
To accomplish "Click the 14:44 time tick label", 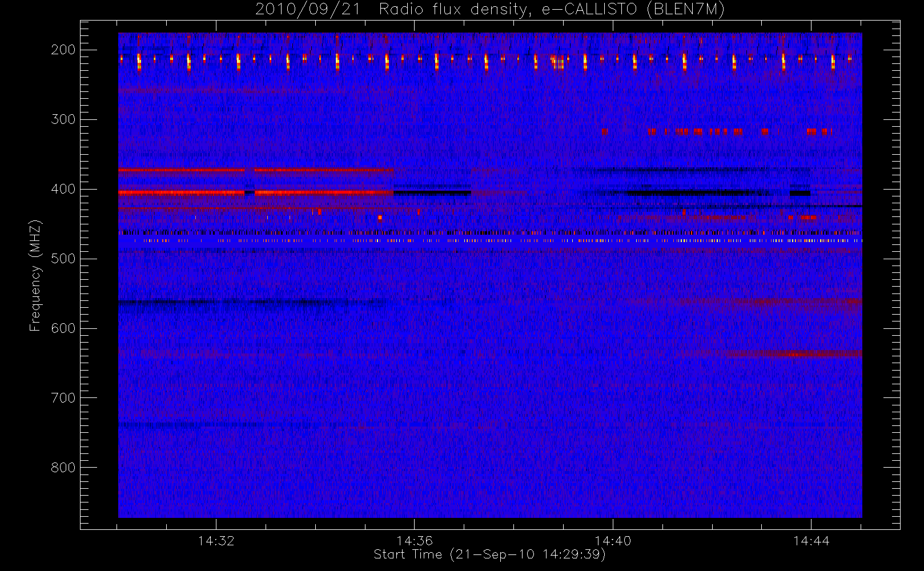I will pyautogui.click(x=811, y=540).
